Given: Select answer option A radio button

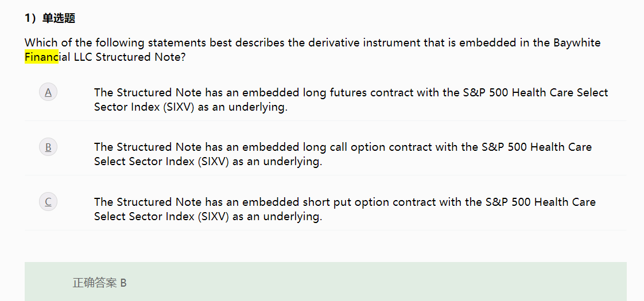Looking at the screenshot, I should (48, 92).
